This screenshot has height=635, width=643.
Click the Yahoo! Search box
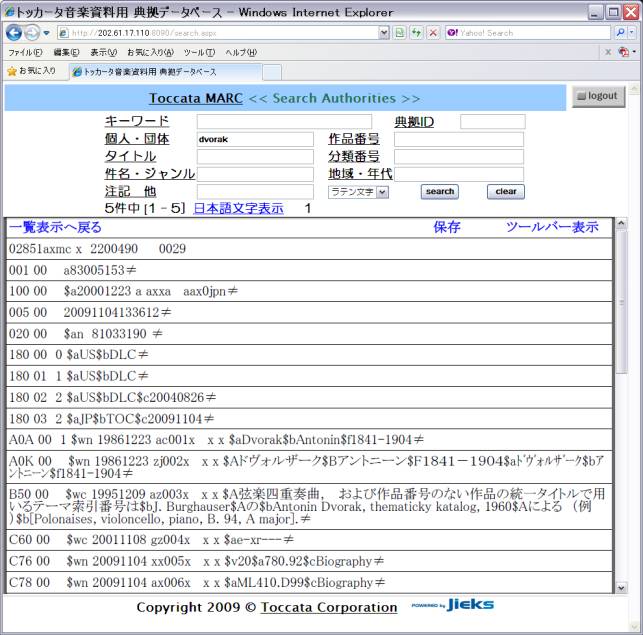coord(528,33)
